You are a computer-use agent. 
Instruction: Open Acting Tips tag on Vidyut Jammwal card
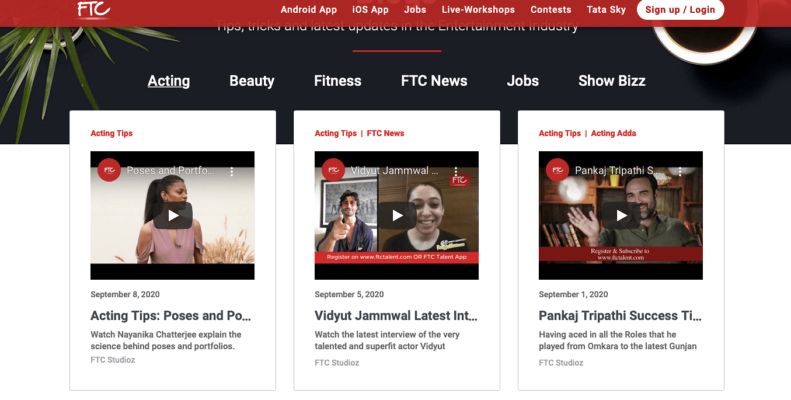point(335,133)
